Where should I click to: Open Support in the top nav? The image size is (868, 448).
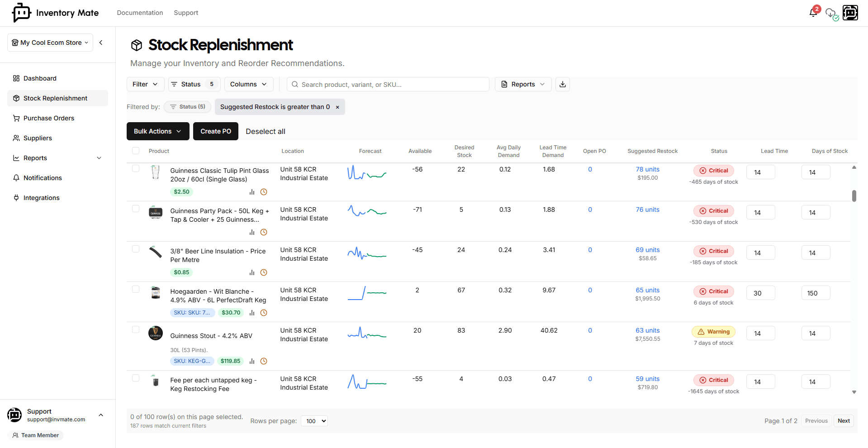click(186, 13)
